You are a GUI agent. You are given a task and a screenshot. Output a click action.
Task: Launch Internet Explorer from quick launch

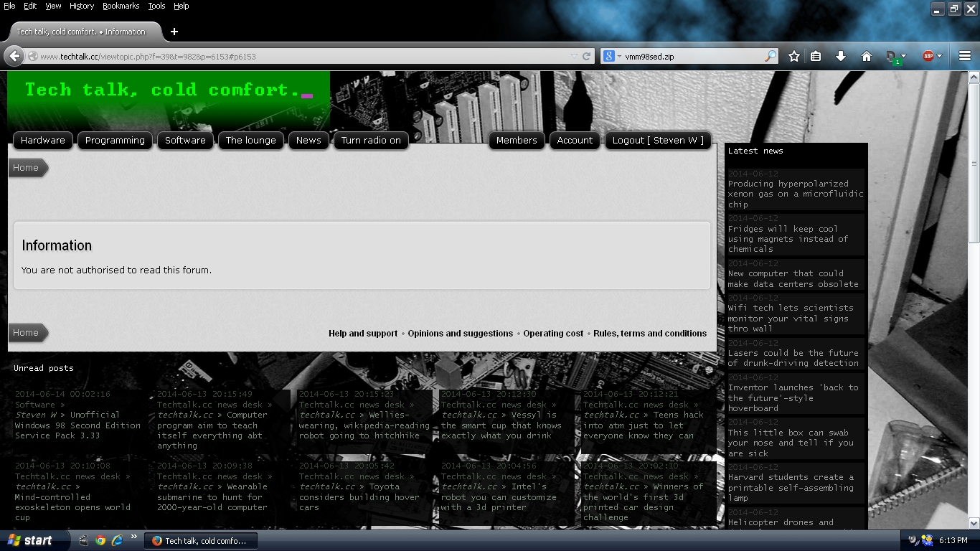117,540
